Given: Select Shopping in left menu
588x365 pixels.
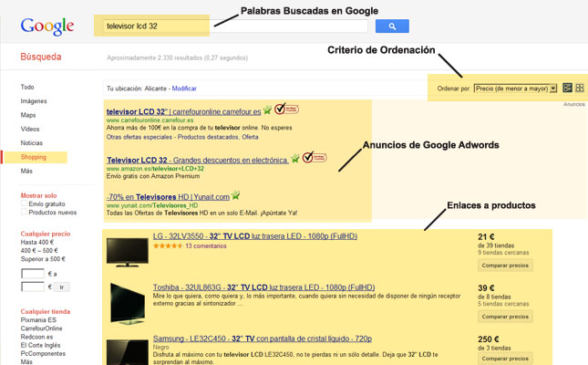Looking at the screenshot, I should (34, 157).
